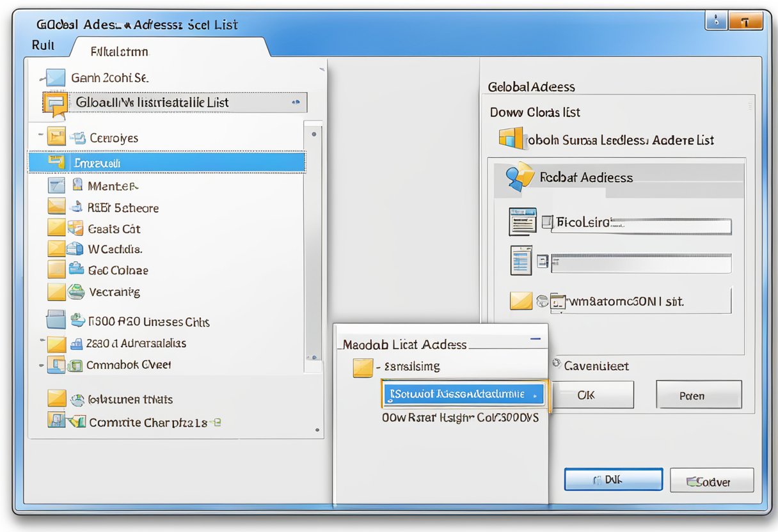This screenshot has height=532, width=778.
Task: Click the document icon beside FicoLeirg field
Action: coord(522,222)
